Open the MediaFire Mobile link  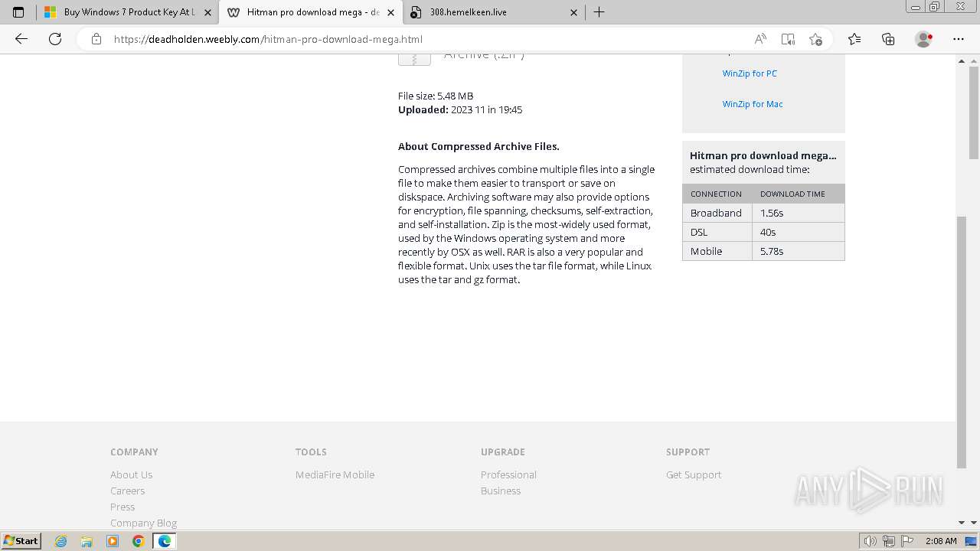tap(335, 474)
